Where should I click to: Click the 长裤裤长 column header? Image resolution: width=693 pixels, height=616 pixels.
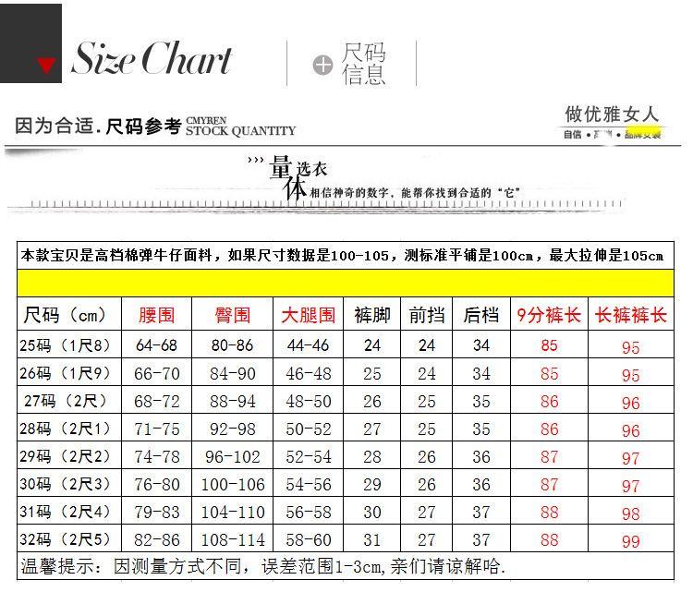coord(631,315)
